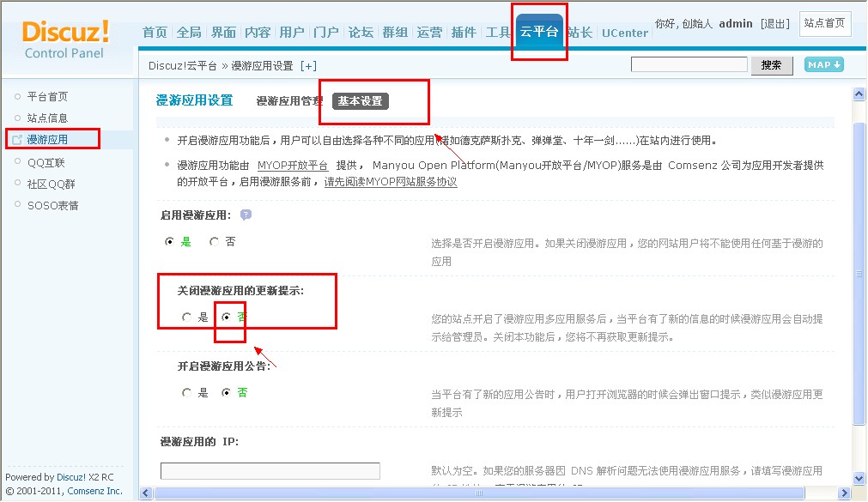
Task: Open the 用户 top menu
Action: [292, 33]
